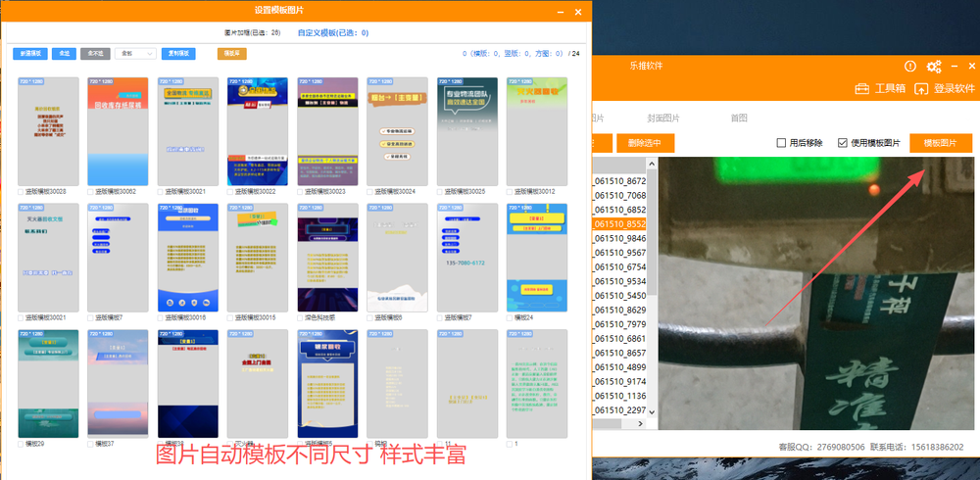Click the first blue button before 全选

[30, 54]
